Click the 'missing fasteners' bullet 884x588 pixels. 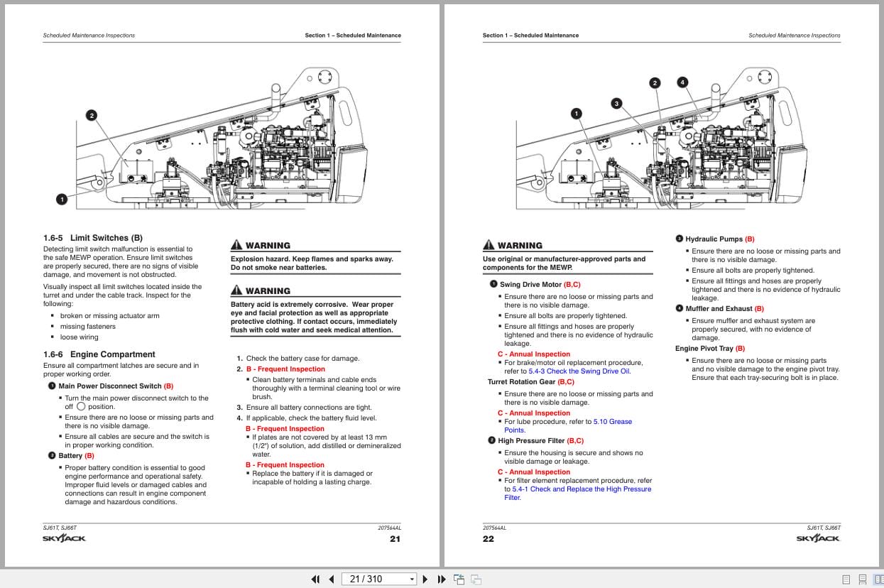point(88,327)
